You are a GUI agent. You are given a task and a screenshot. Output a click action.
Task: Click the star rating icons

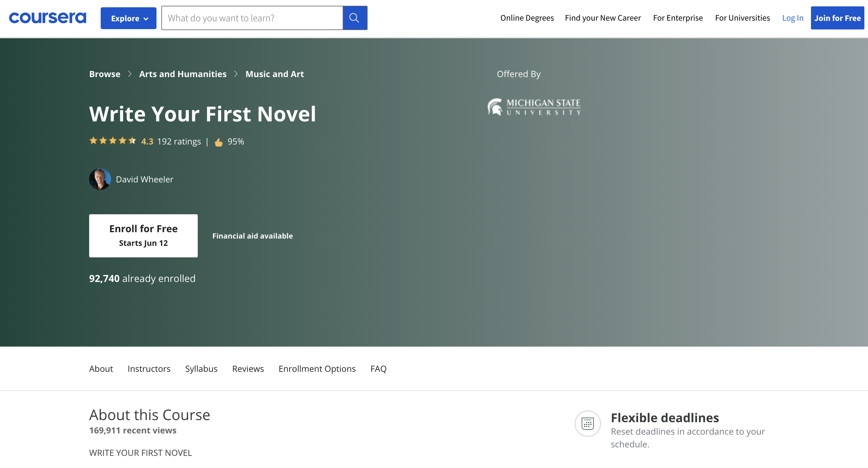click(x=113, y=141)
